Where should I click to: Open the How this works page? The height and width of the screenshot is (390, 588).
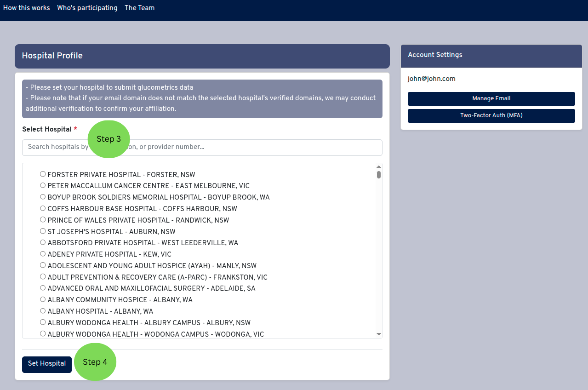click(x=27, y=8)
